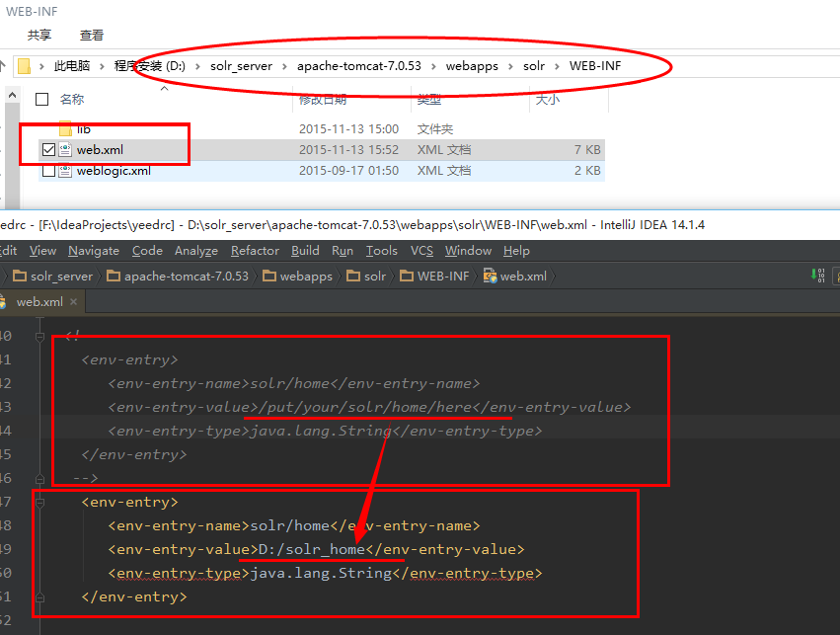Image resolution: width=840 pixels, height=635 pixels.
Task: Collapse the env-entry block at line 47
Action: pos(39,502)
